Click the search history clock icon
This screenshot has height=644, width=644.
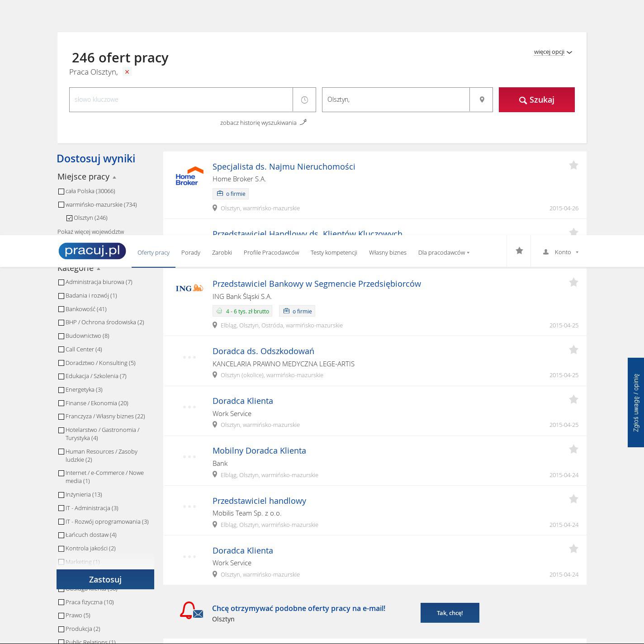pyautogui.click(x=304, y=99)
